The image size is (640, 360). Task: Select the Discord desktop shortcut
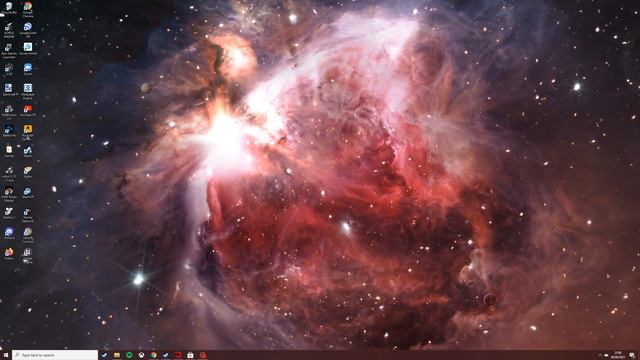tap(9, 233)
